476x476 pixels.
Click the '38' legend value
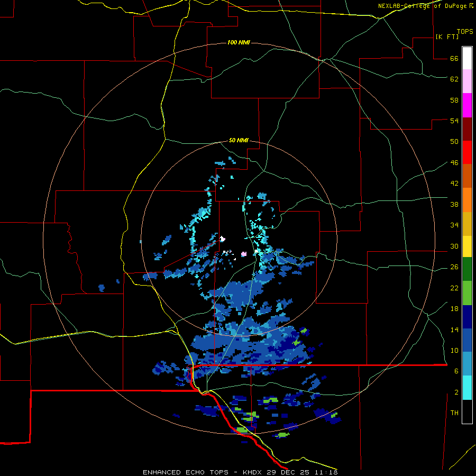(454, 204)
